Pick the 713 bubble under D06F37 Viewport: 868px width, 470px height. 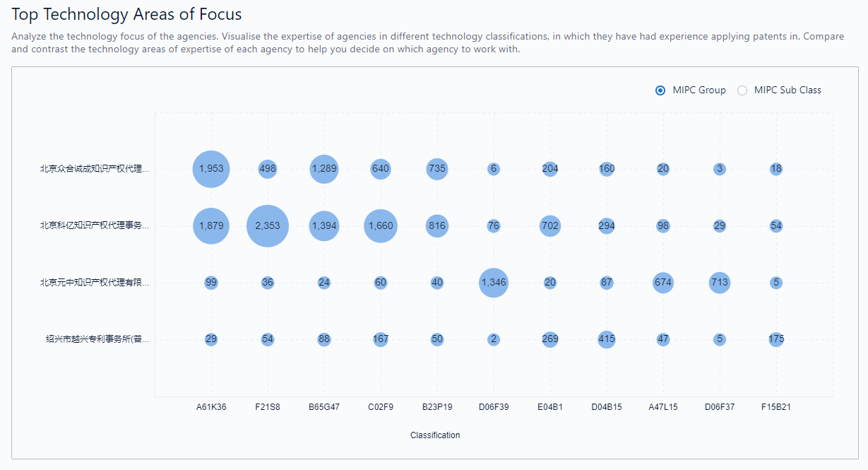[720, 283]
